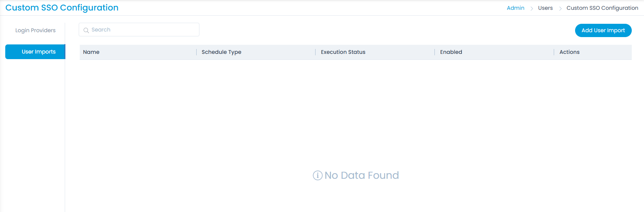Screen dimensions: 644x212
Task: Click the Execution Status column header
Action: 343,52
